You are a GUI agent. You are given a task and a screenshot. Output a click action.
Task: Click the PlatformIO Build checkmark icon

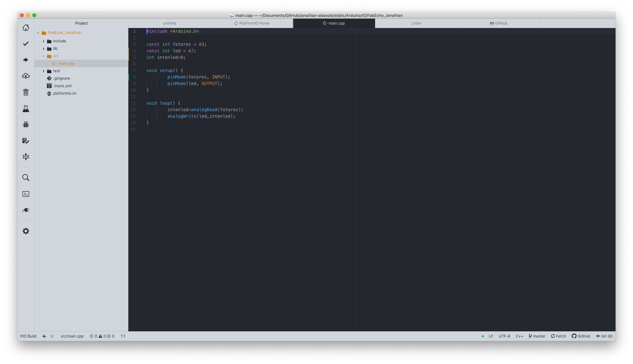tap(26, 44)
